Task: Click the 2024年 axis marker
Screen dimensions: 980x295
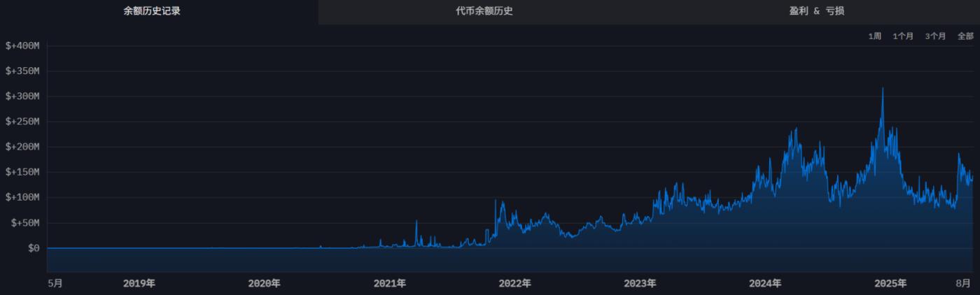Action: pos(765,283)
